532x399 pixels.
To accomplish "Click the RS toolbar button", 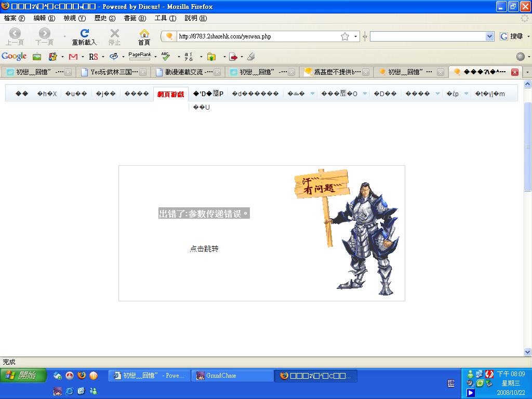I will (x=94, y=57).
